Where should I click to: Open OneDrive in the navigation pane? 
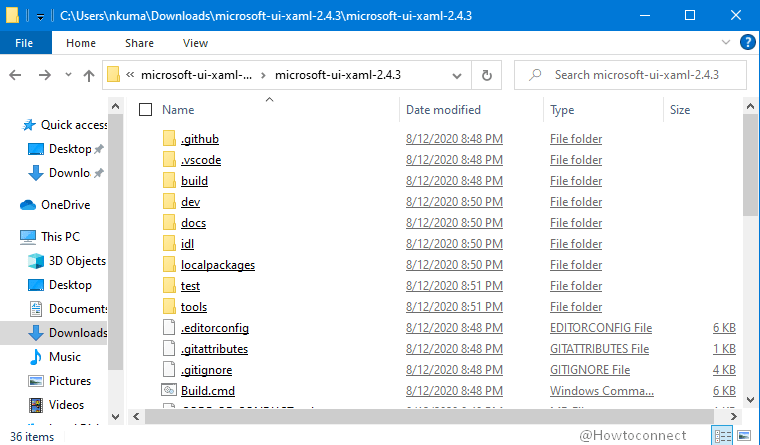click(x=55, y=205)
